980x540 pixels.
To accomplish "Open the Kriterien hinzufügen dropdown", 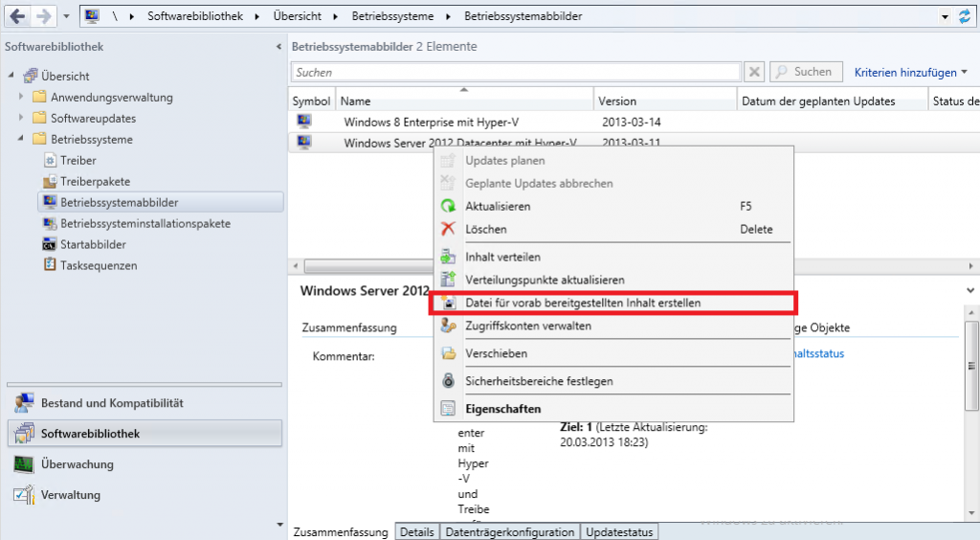I will tap(910, 72).
